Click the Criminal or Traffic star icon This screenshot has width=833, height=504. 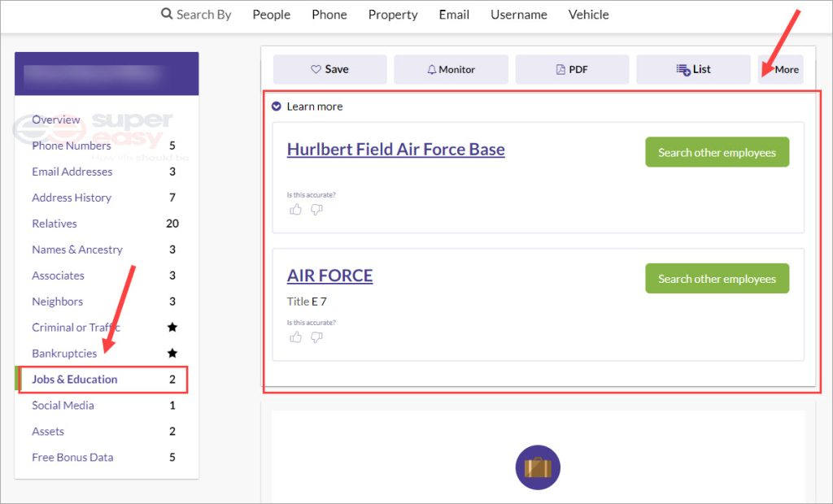[x=172, y=327]
